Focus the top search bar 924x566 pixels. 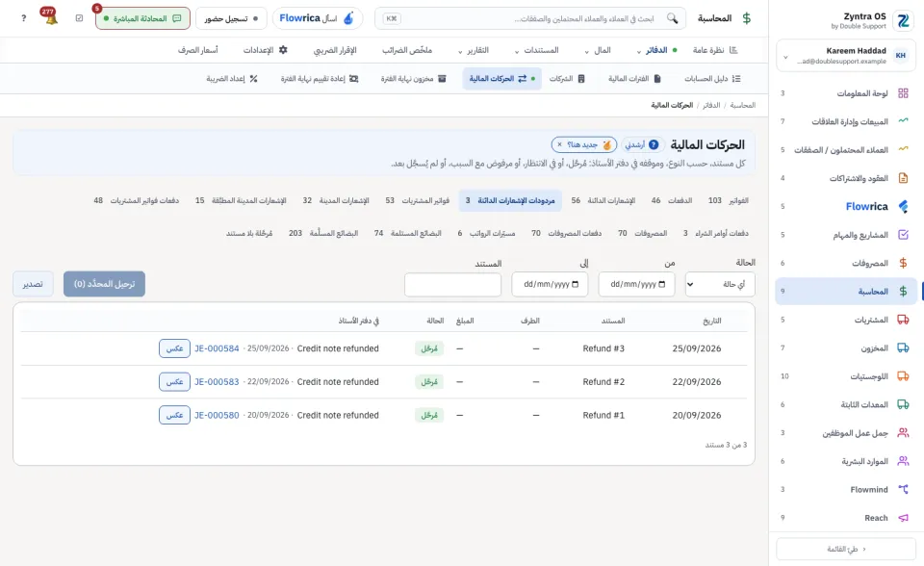[x=530, y=18]
